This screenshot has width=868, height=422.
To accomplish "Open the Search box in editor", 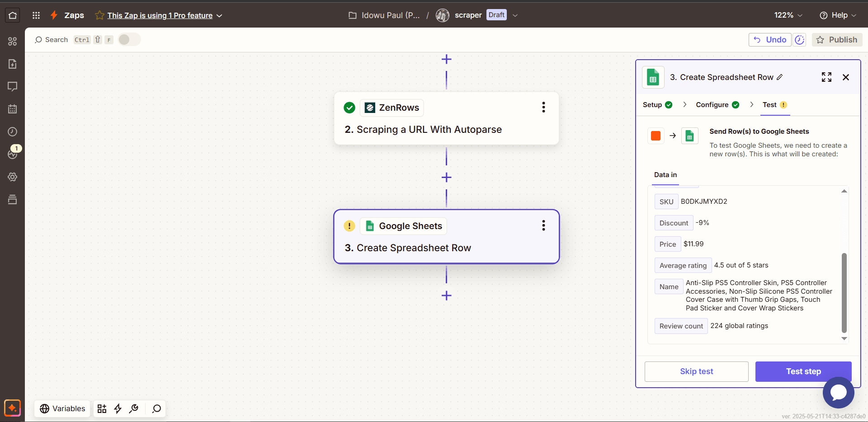I will (51, 40).
